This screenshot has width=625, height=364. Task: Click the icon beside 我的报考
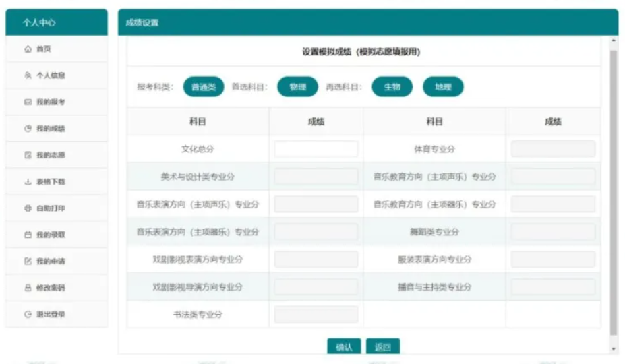point(28,102)
